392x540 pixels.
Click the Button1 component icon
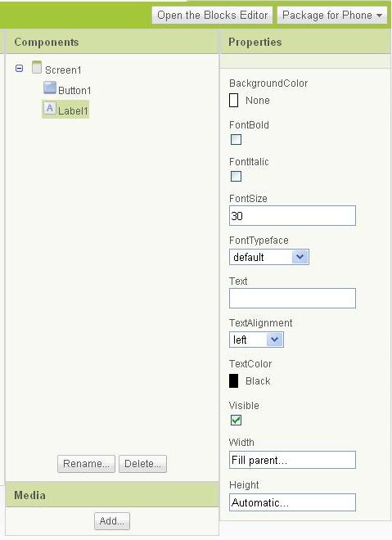coord(50,88)
